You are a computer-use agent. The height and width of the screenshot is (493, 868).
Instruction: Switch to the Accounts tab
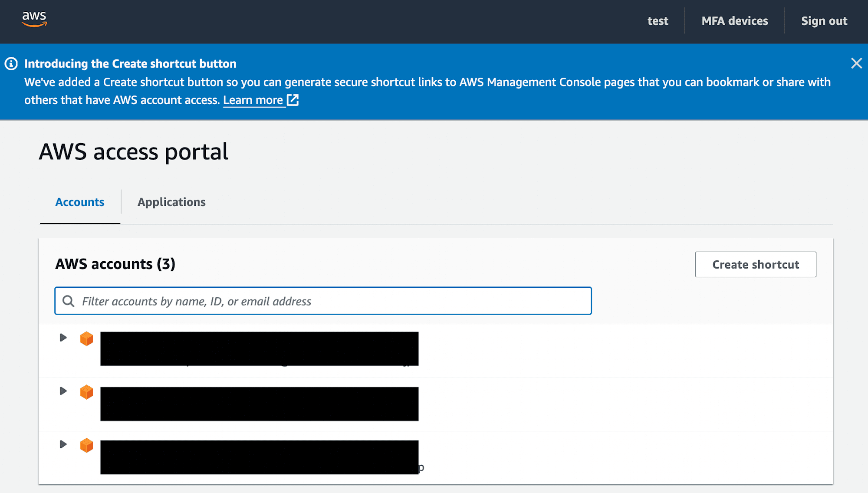pos(80,202)
